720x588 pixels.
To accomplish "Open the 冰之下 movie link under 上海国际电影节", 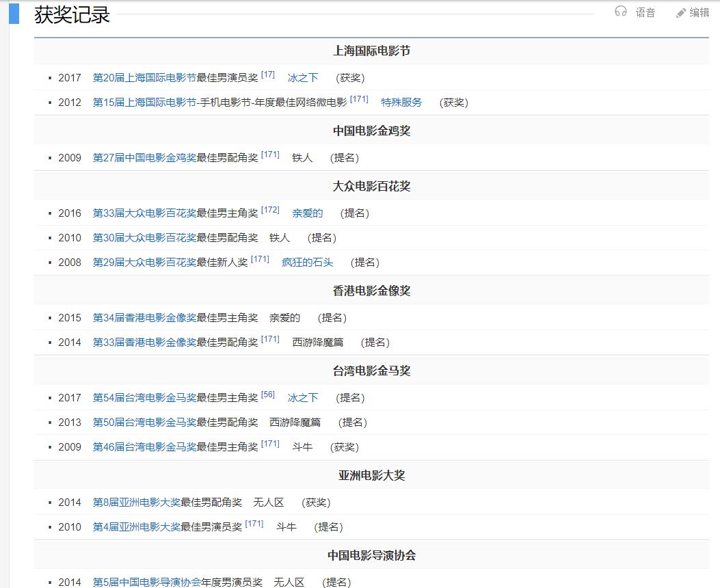I will (x=302, y=78).
